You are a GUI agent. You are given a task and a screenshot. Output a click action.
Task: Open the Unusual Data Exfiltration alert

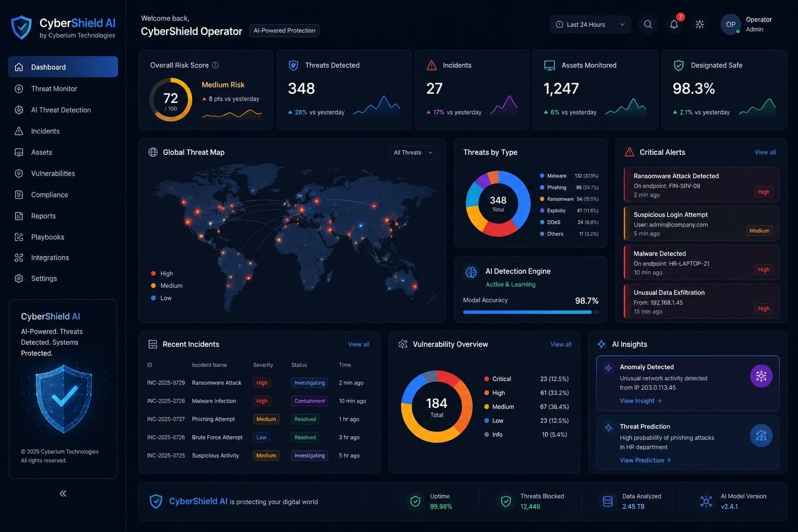[701, 301]
